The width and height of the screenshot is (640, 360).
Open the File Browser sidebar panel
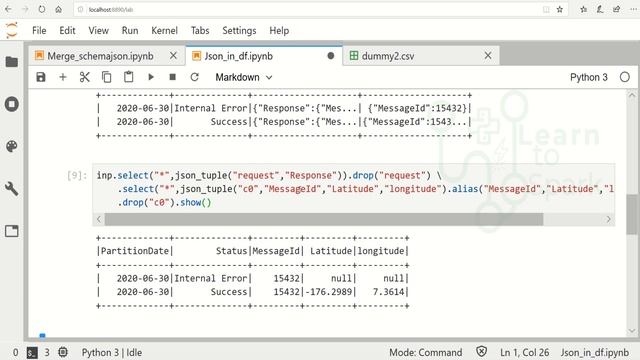[x=12, y=62]
